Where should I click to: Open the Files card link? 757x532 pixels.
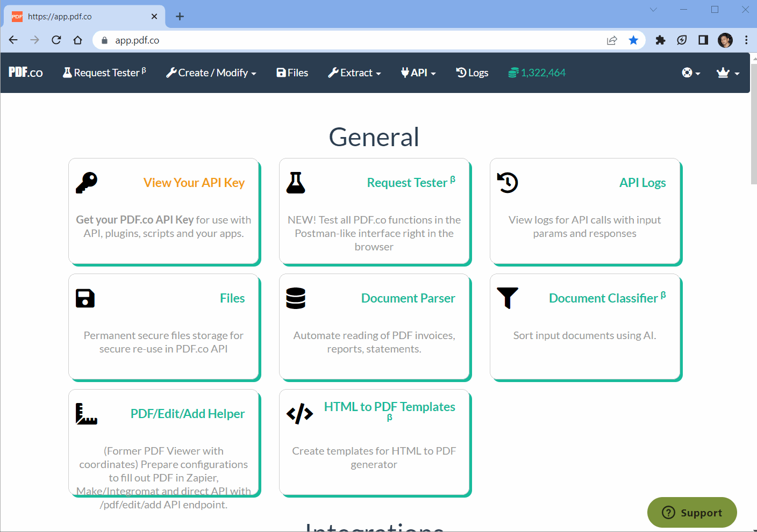point(232,298)
